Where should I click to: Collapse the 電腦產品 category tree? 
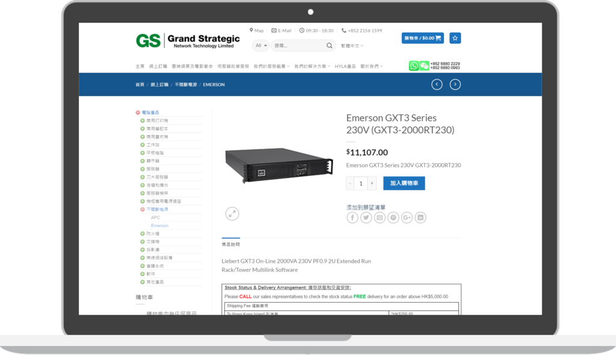pyautogui.click(x=138, y=113)
